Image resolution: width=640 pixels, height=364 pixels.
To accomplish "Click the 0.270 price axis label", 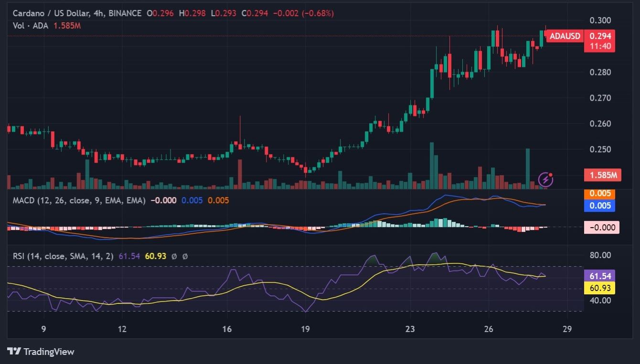I will [x=600, y=98].
